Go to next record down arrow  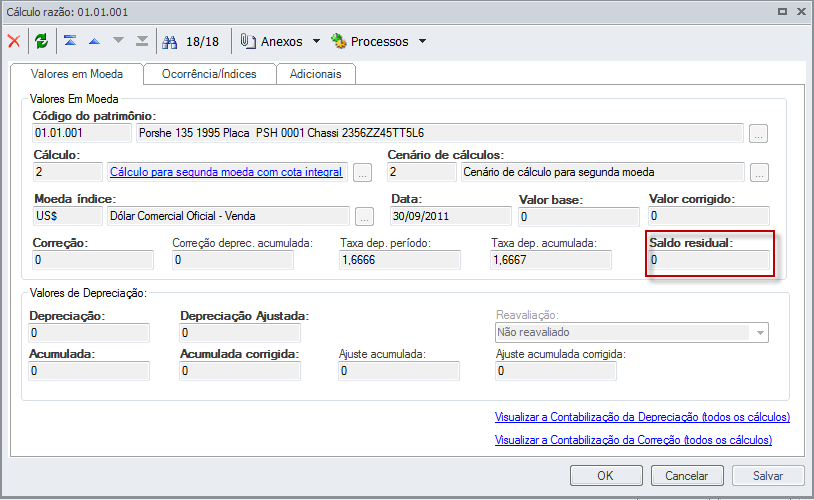118,40
